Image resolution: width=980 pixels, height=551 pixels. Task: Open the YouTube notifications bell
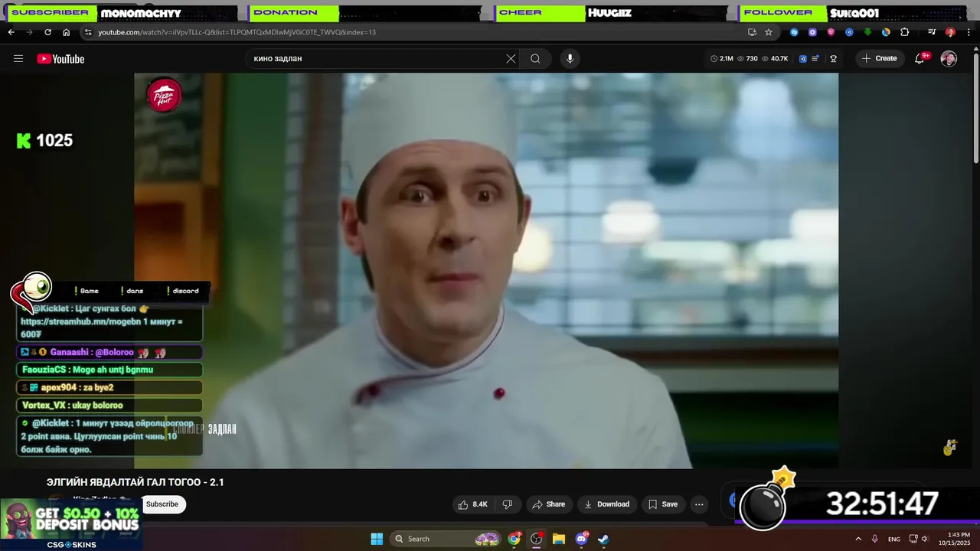920,59
